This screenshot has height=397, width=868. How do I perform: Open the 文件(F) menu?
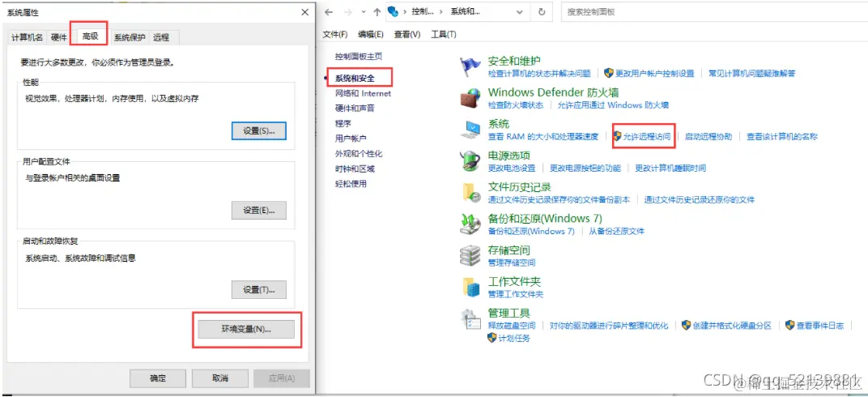click(335, 34)
